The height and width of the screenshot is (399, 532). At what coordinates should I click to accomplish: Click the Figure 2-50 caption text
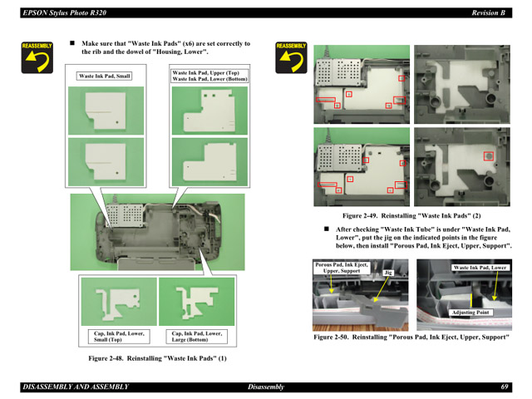(x=411, y=337)
